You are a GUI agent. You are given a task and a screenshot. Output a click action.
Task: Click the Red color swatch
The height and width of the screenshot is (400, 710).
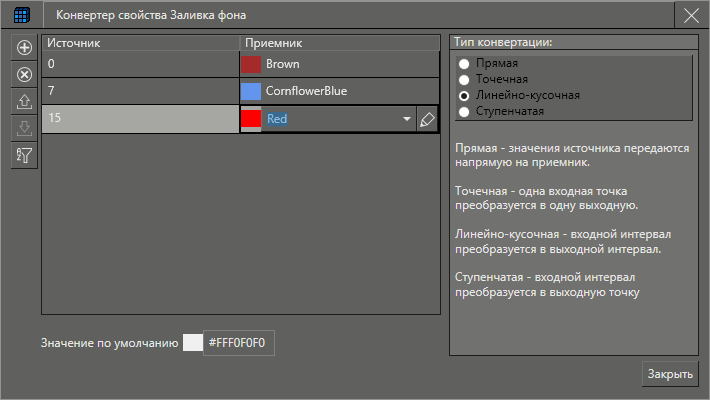coord(251,119)
